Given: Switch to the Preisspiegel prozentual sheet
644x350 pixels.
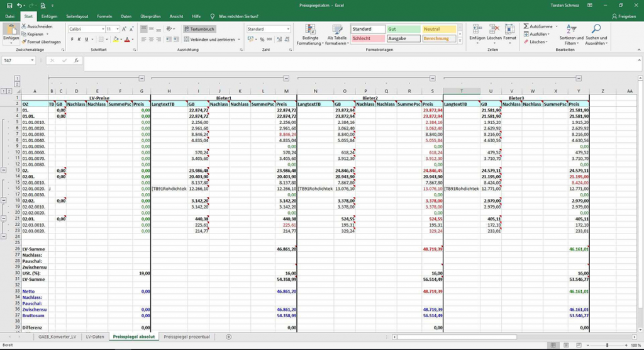Looking at the screenshot, I should (x=187, y=337).
